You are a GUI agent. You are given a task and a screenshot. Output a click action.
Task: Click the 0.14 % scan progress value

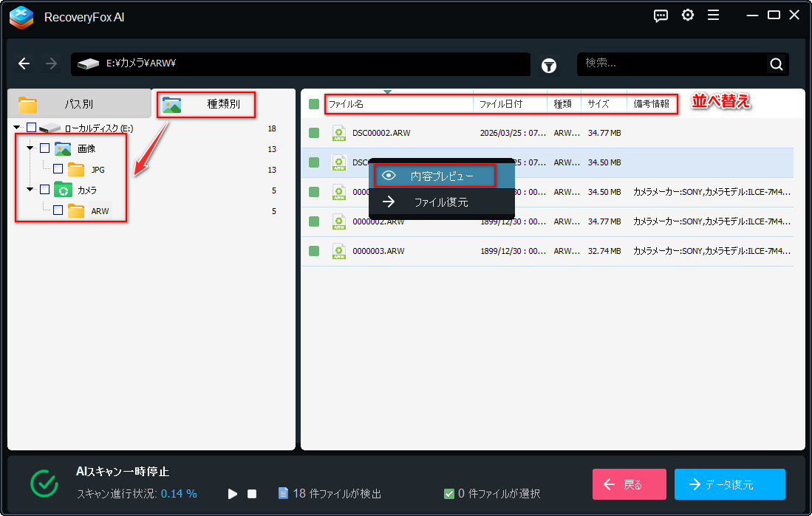coord(179,494)
